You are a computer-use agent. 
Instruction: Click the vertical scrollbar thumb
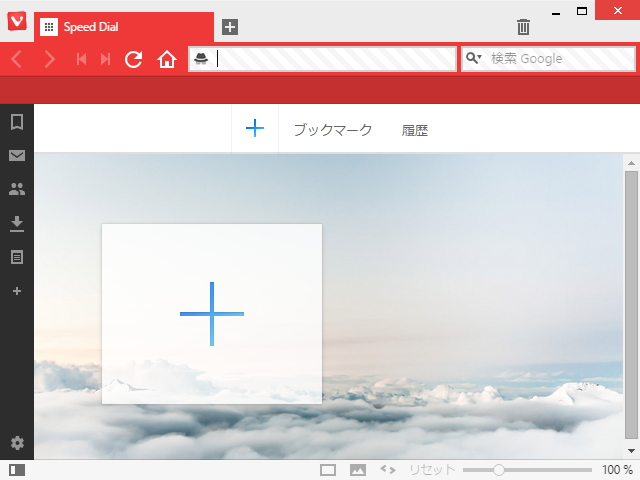[x=631, y=305]
